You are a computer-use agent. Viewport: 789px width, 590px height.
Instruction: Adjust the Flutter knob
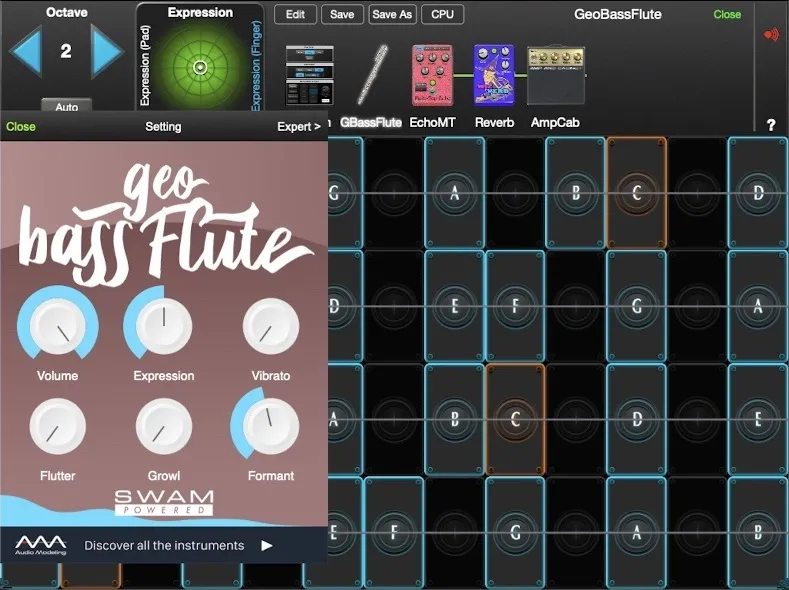click(57, 427)
